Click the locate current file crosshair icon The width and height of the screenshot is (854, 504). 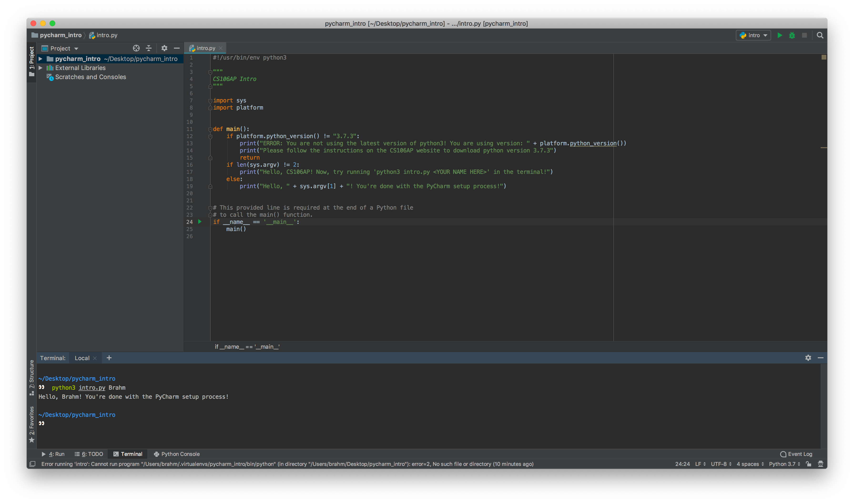136,48
